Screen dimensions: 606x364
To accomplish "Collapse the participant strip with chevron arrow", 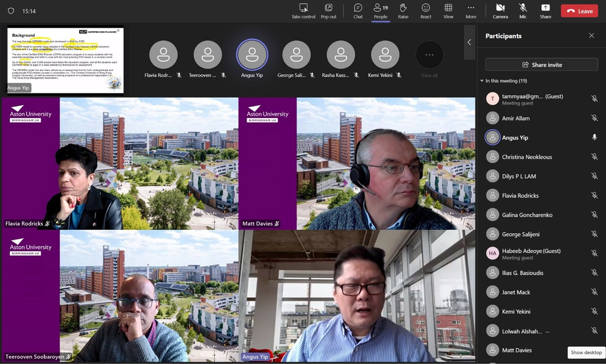I will click(469, 42).
